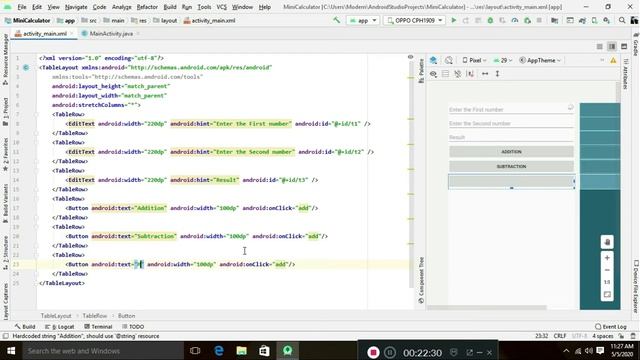Zoom in on the layout preview

[x=607, y=258]
